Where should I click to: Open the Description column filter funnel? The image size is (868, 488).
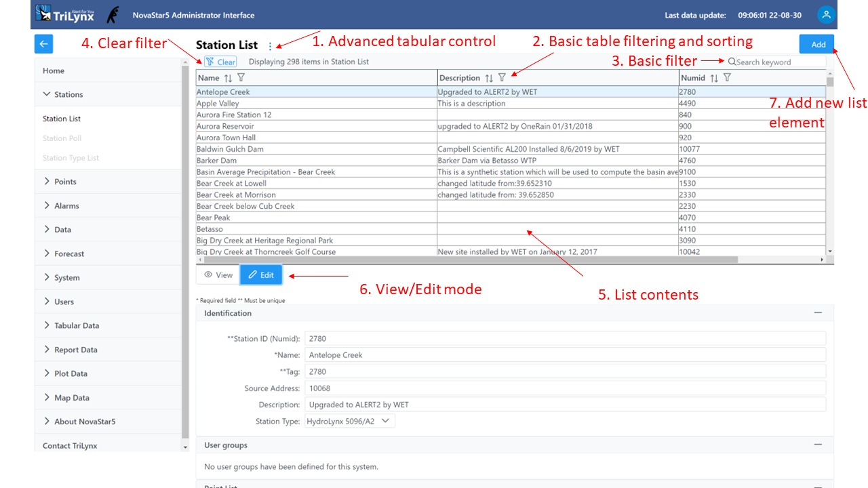(502, 78)
